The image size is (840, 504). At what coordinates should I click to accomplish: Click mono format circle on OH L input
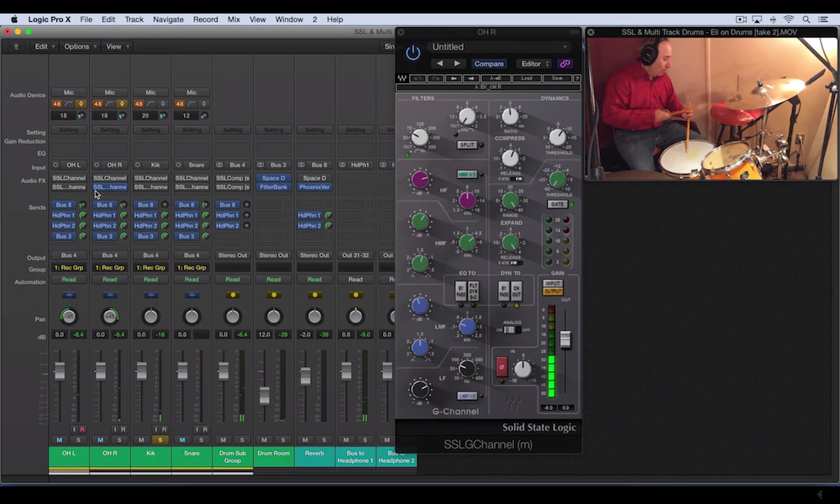pos(55,165)
